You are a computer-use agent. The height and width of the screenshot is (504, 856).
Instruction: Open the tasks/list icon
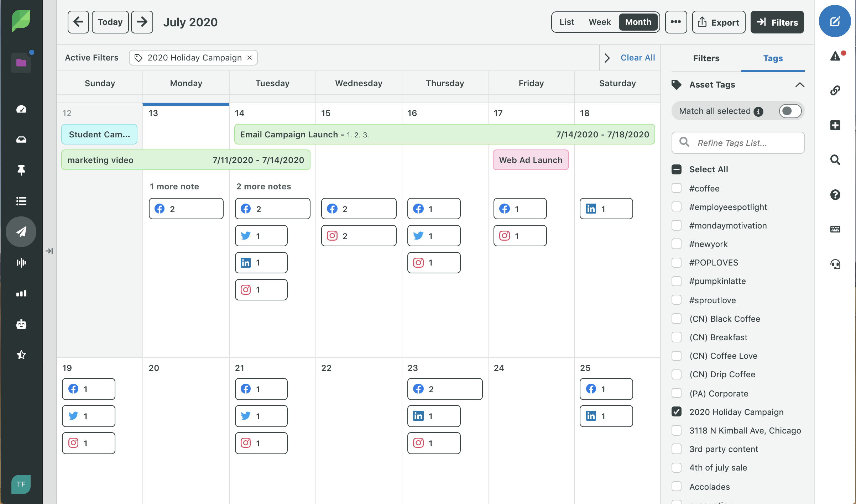click(x=21, y=201)
